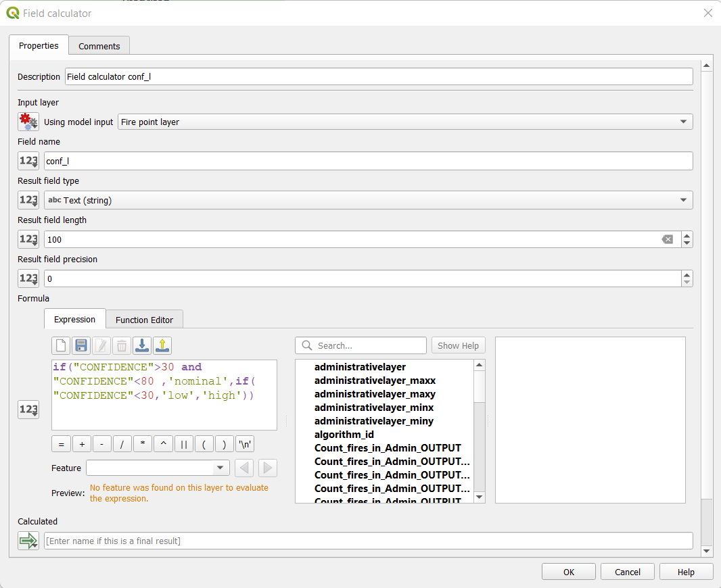Insert the newline '\n' operator

[x=244, y=445]
